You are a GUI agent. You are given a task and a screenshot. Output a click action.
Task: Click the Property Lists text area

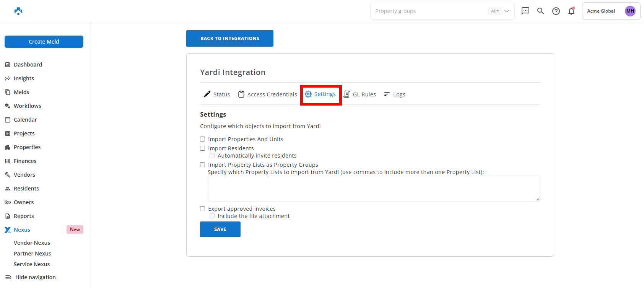pos(374,189)
